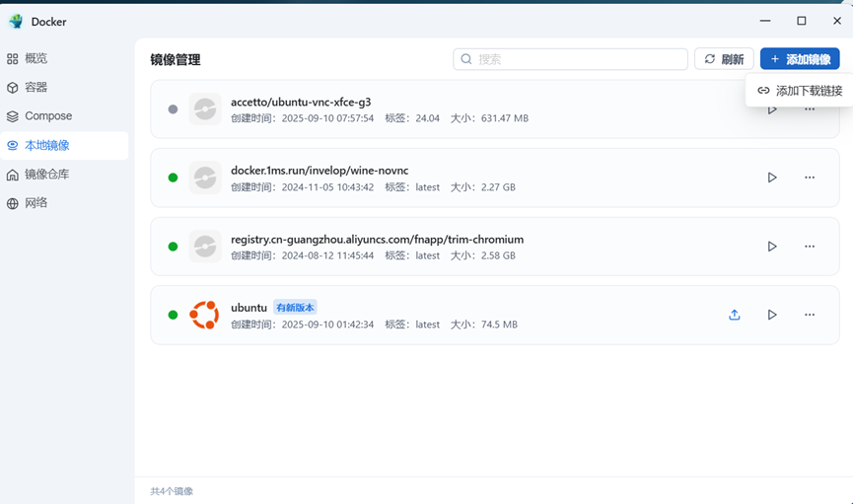Click the accetto/ubuntu-vnc-xfce-g3 disc icon

coord(205,108)
